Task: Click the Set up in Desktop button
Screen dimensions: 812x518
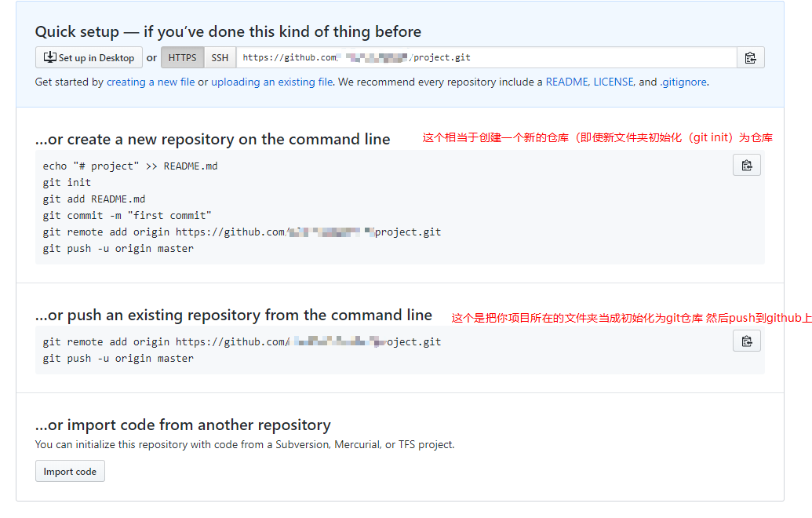Action: click(x=89, y=57)
